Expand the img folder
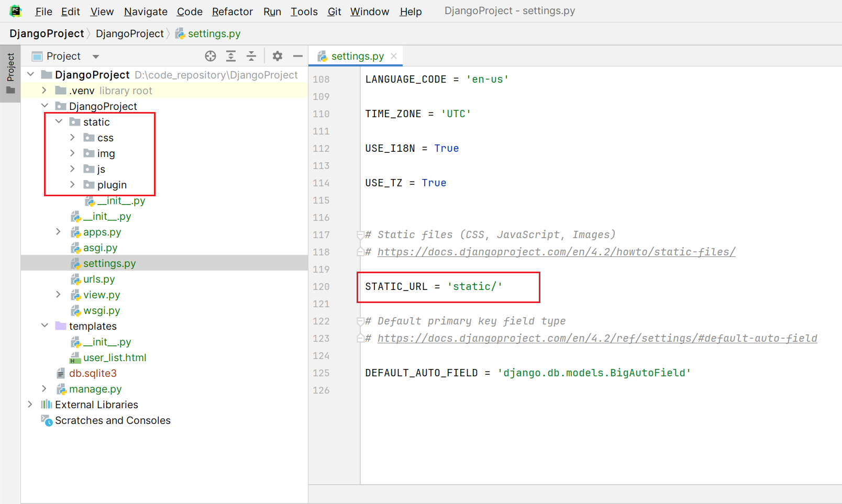Image resolution: width=842 pixels, height=504 pixels. [x=73, y=153]
